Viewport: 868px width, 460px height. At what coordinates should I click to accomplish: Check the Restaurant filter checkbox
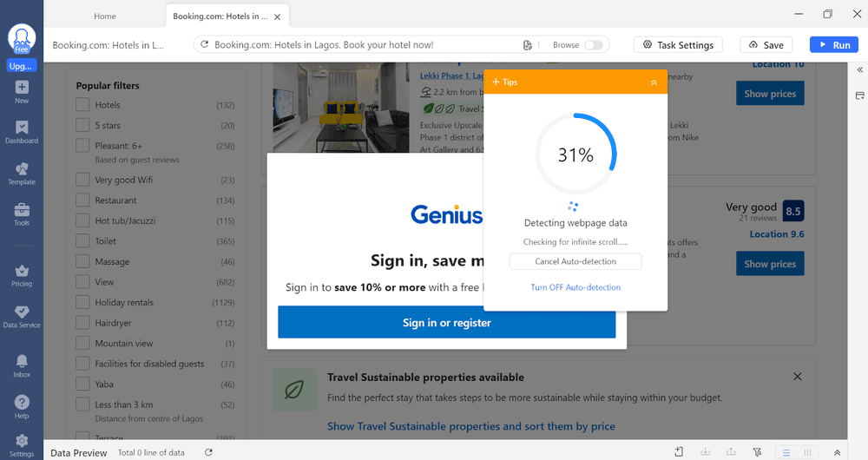coord(82,200)
